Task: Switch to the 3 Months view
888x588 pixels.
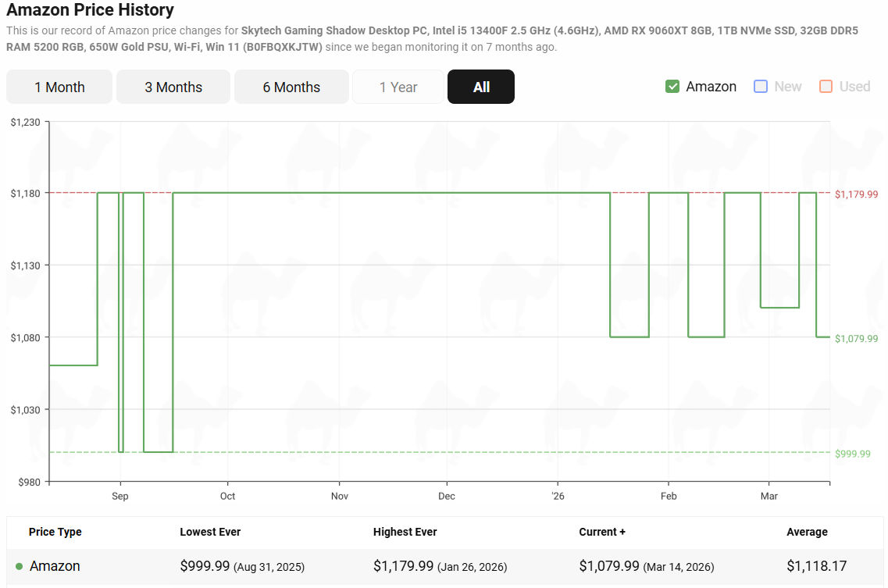Action: (x=173, y=87)
